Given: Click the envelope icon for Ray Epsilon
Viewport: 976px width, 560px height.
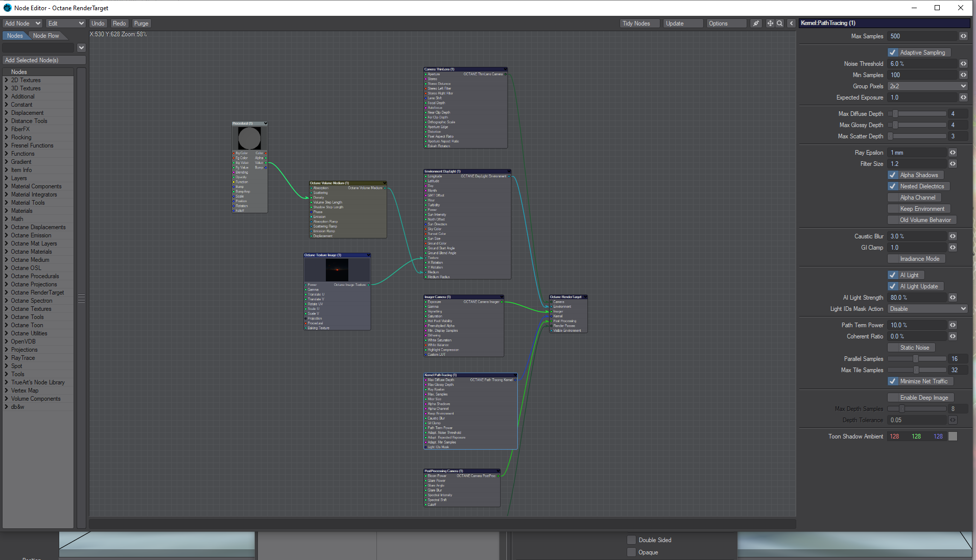Looking at the screenshot, I should [953, 153].
